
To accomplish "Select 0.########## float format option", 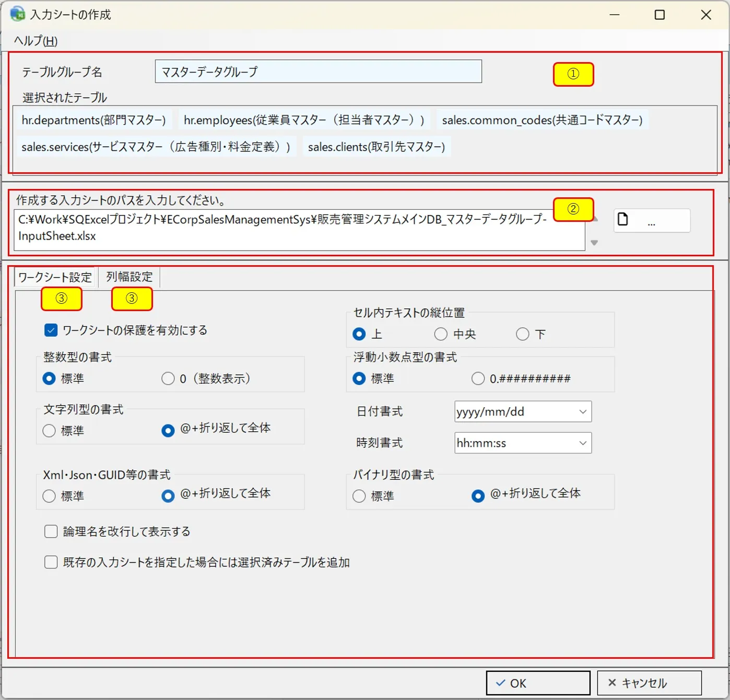I will (x=521, y=378).
